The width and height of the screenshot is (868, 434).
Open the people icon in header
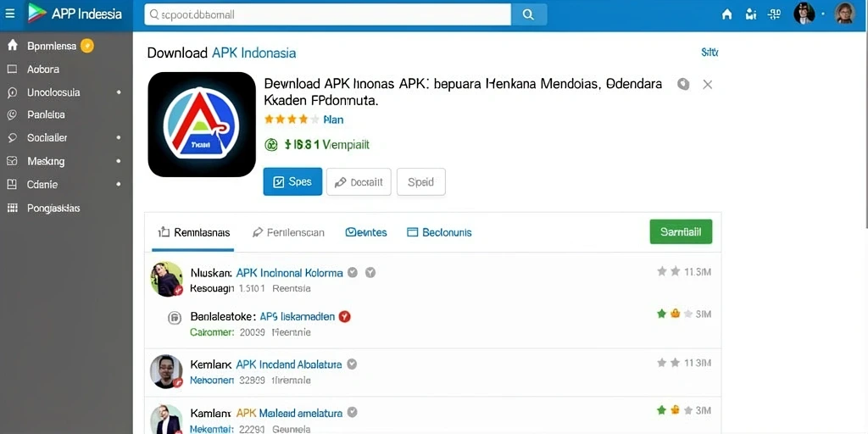click(751, 14)
